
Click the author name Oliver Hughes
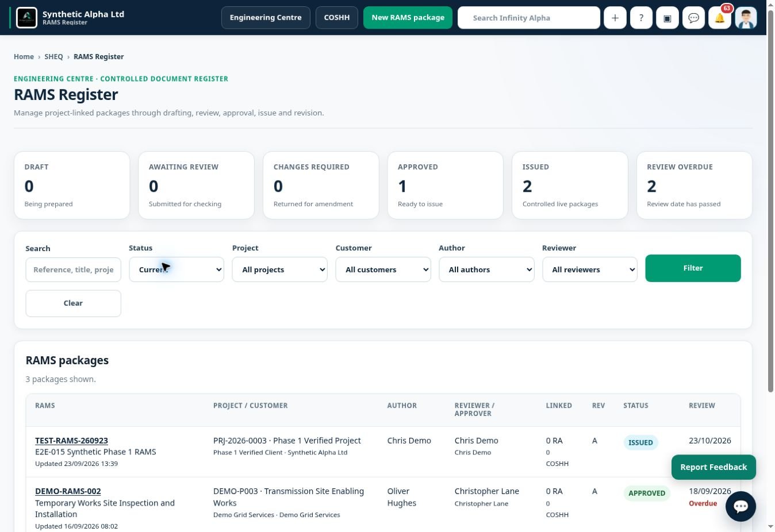click(x=401, y=497)
